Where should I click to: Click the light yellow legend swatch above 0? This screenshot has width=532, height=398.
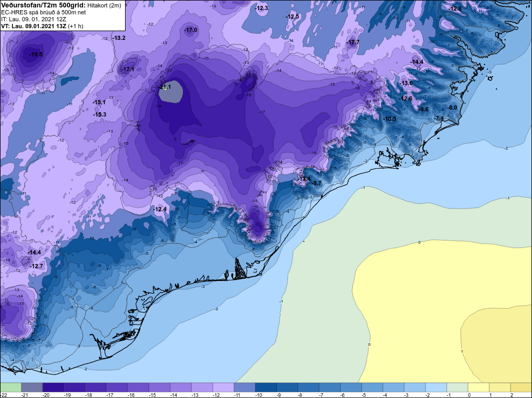tap(479, 387)
